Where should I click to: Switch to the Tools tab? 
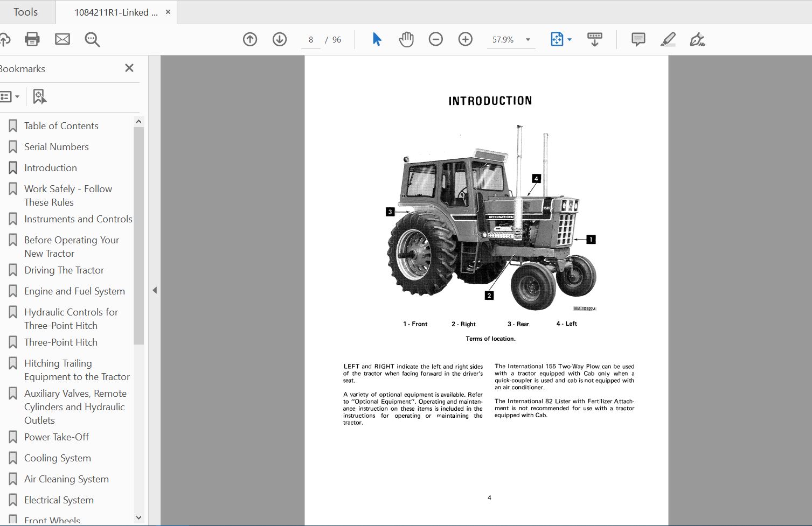coord(25,11)
